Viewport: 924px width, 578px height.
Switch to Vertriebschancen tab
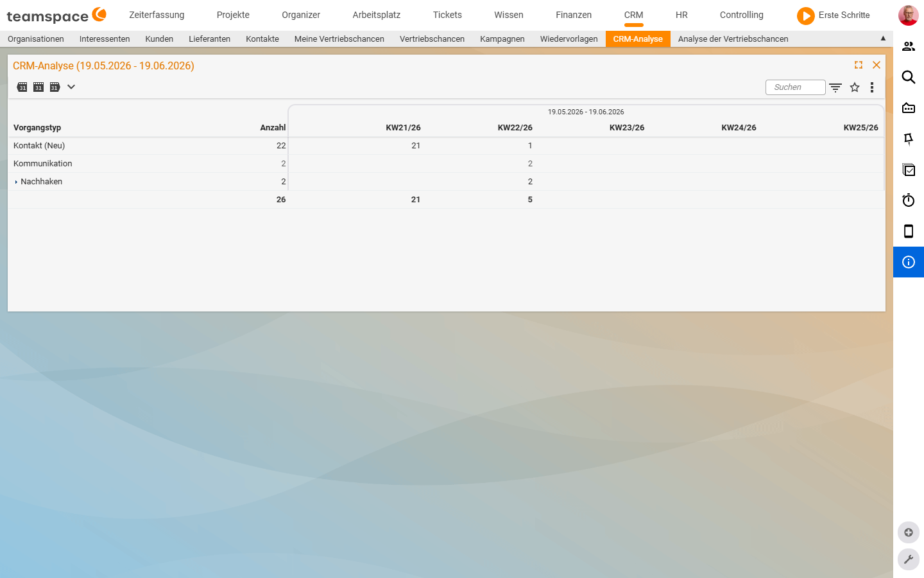click(432, 39)
